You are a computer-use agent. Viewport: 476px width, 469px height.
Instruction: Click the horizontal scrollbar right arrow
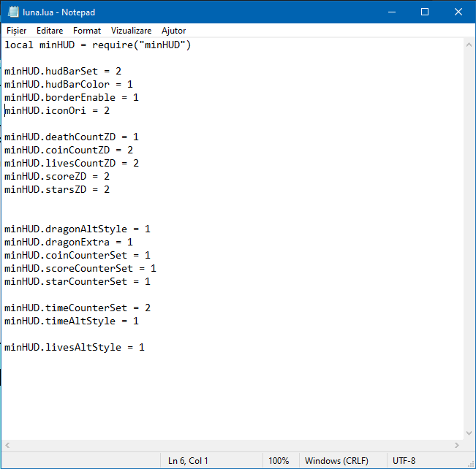click(x=457, y=445)
